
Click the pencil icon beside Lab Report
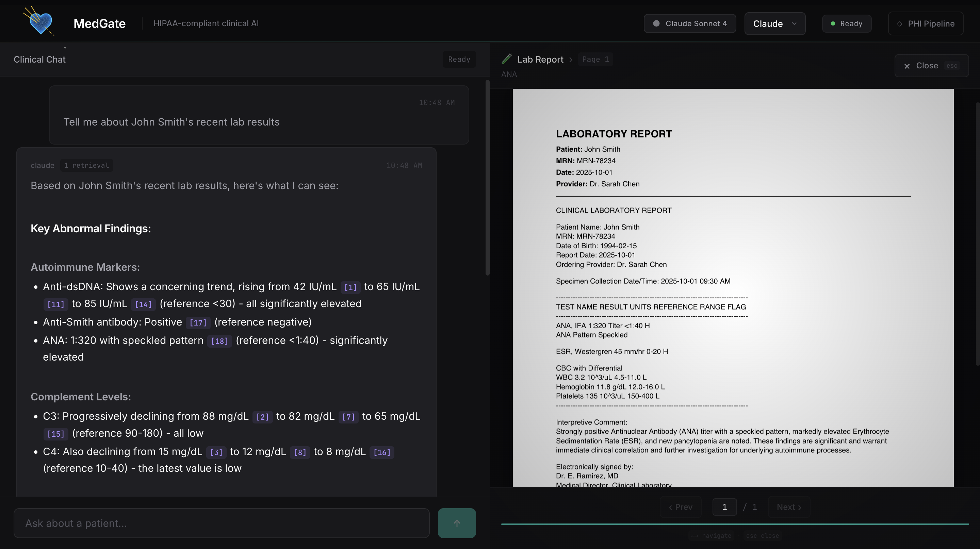pos(506,59)
